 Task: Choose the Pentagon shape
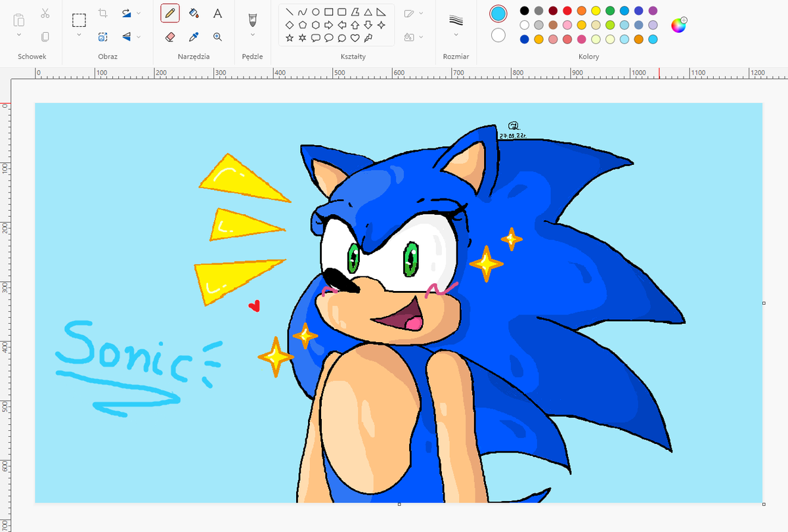(x=303, y=25)
